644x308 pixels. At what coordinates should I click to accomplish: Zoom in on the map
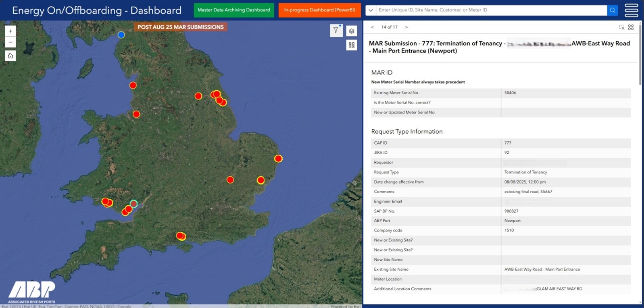[x=10, y=31]
